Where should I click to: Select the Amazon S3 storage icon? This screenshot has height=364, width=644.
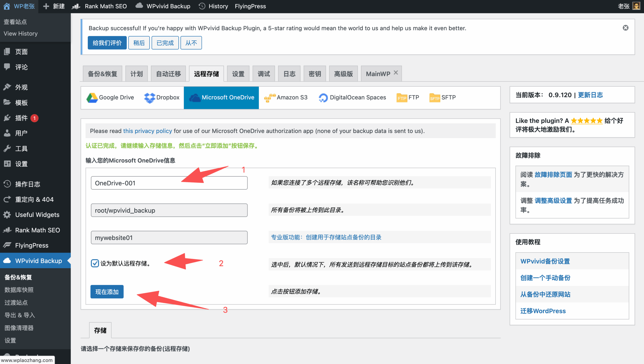(x=270, y=98)
